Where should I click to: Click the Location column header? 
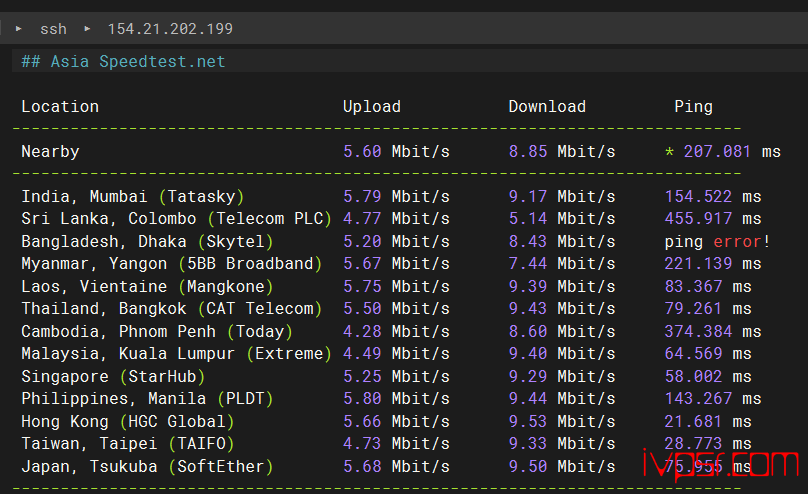60,107
